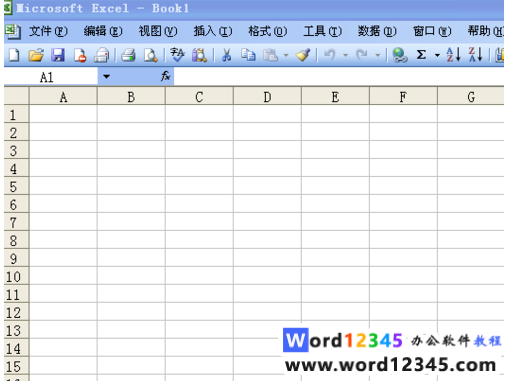Image resolution: width=506 pixels, height=381 pixels.
Task: Sort ascending with A-Z icon
Action: click(x=453, y=54)
